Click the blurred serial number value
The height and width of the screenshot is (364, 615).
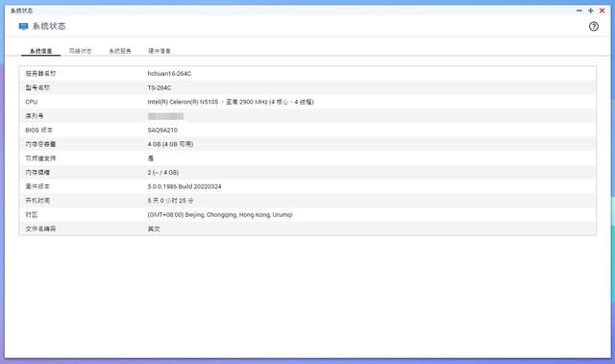[165, 116]
